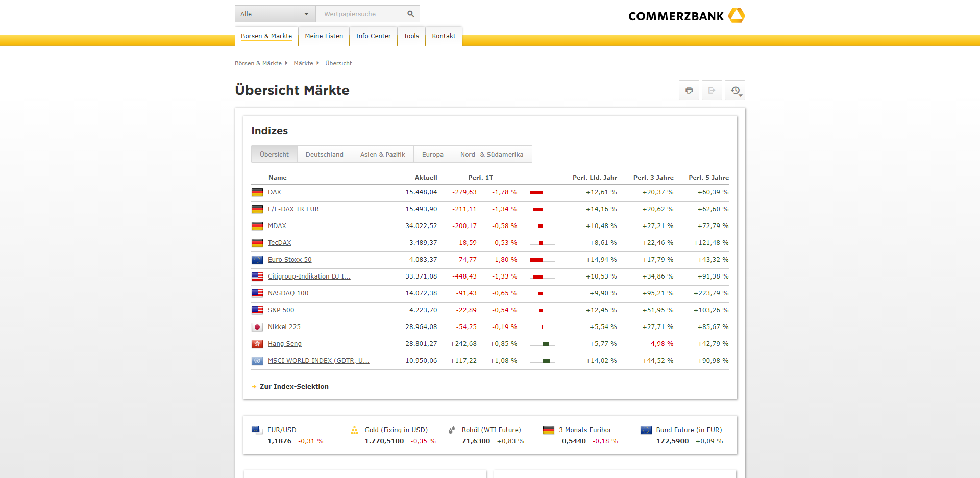Click the German flag beside DAX

click(x=257, y=192)
